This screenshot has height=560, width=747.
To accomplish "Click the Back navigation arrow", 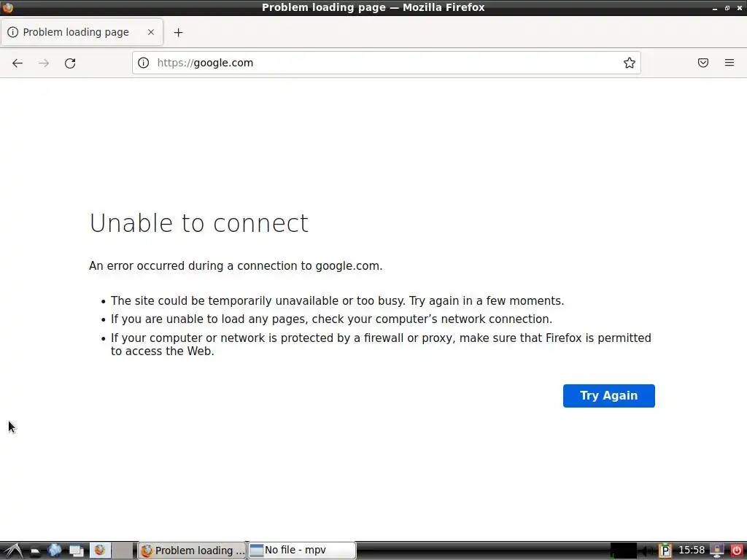I will coord(18,63).
